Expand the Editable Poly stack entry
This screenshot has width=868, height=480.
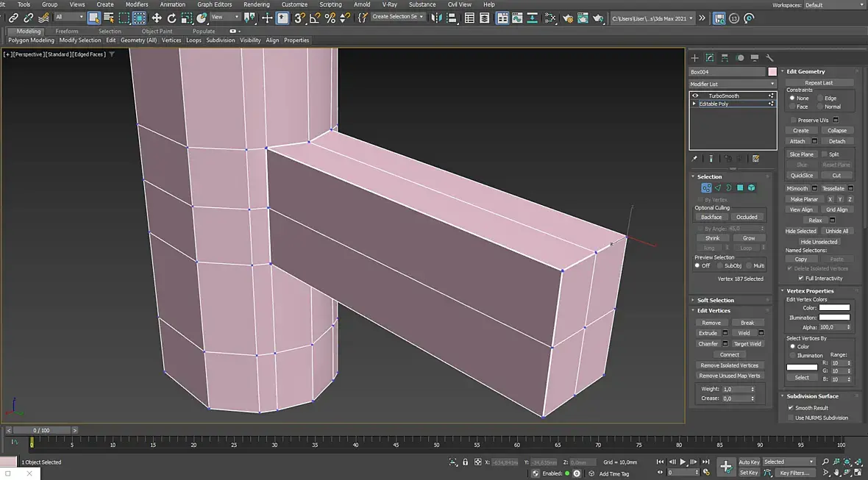[694, 104]
